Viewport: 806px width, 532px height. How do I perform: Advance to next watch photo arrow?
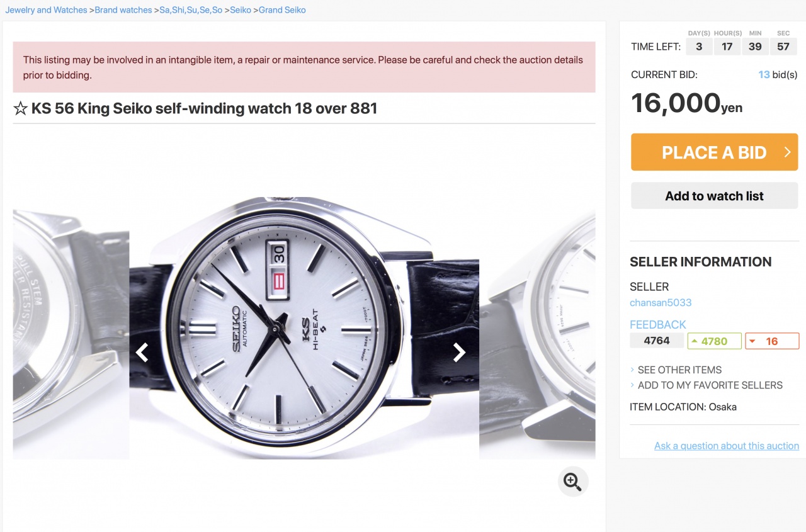pos(460,353)
